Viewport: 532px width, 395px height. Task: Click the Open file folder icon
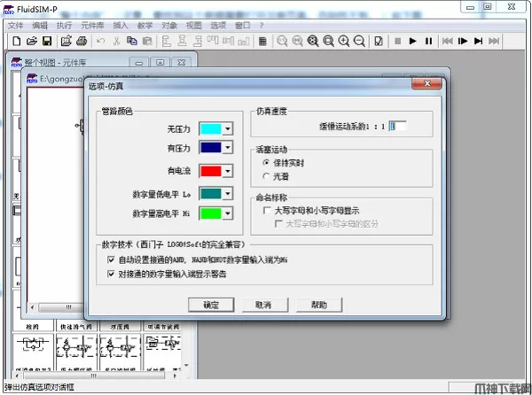[32, 41]
